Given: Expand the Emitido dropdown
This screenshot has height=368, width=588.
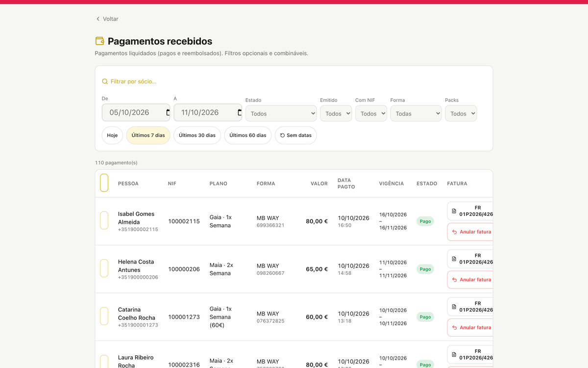Looking at the screenshot, I should pos(336,113).
